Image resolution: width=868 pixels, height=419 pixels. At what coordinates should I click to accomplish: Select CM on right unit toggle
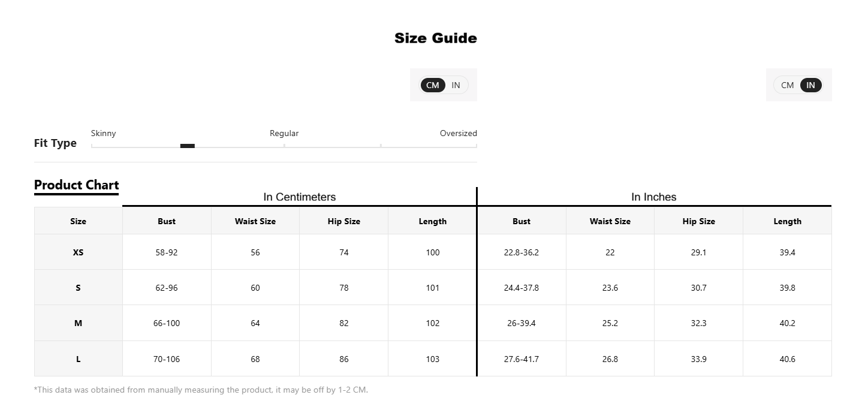coord(787,85)
